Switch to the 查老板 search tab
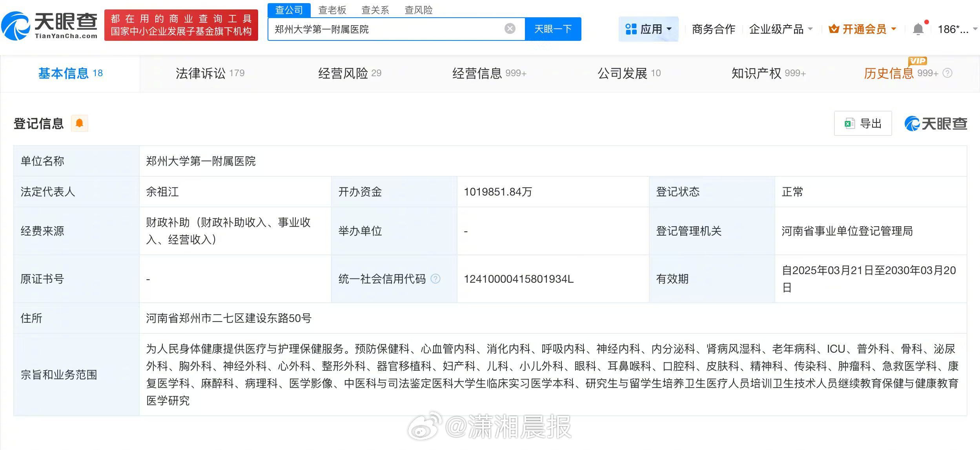This screenshot has width=980, height=450. 332,10
